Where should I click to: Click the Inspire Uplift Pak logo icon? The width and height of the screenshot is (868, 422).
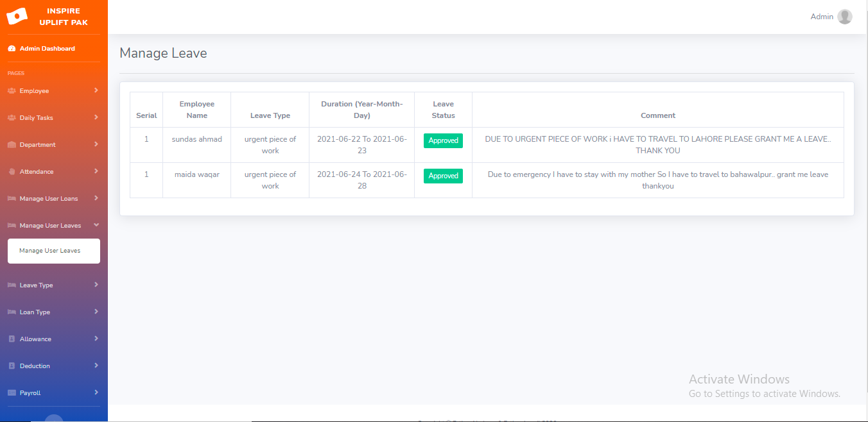pyautogui.click(x=17, y=16)
